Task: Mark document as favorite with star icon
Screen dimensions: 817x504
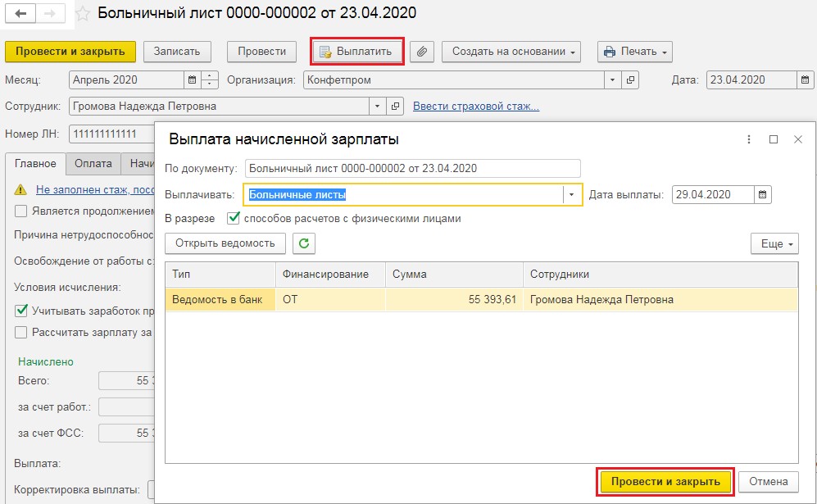Action: [x=82, y=13]
